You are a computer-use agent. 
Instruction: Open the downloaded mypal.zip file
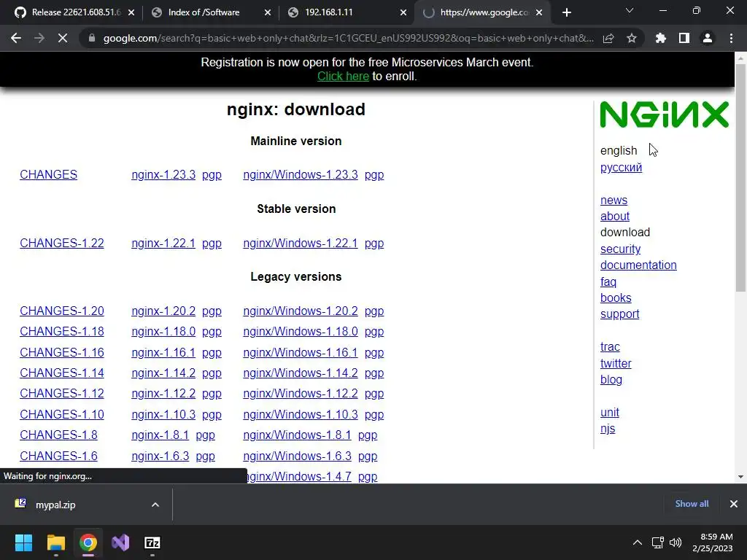(x=55, y=505)
